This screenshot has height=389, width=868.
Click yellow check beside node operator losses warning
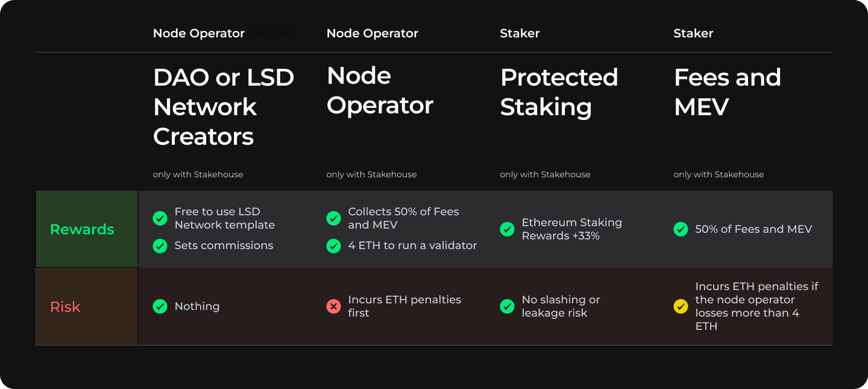pos(681,306)
